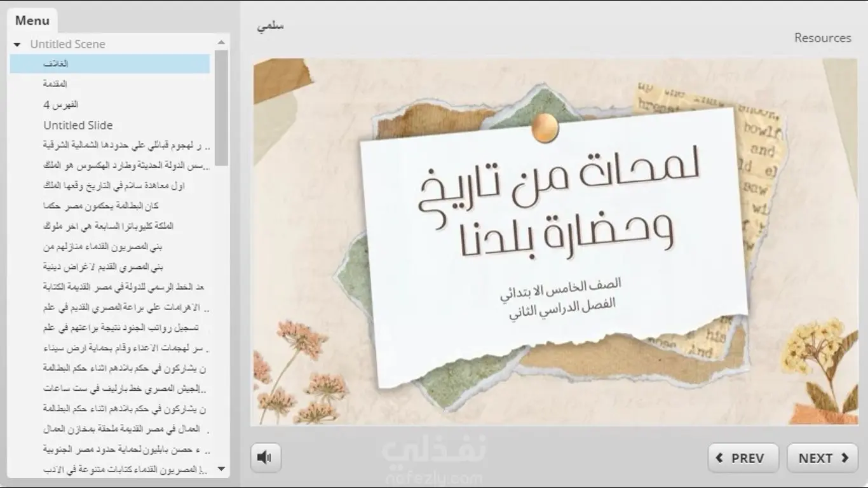This screenshot has height=488, width=868.
Task: Go back with the PREV button
Action: point(743,458)
